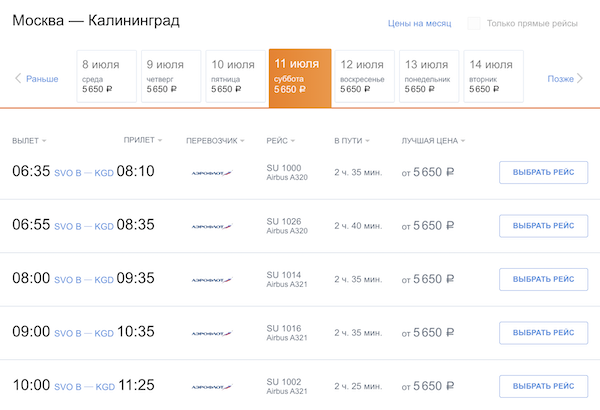Open monthly prices link (Цены на месяц)
This screenshot has height=410, width=600.
tap(421, 23)
